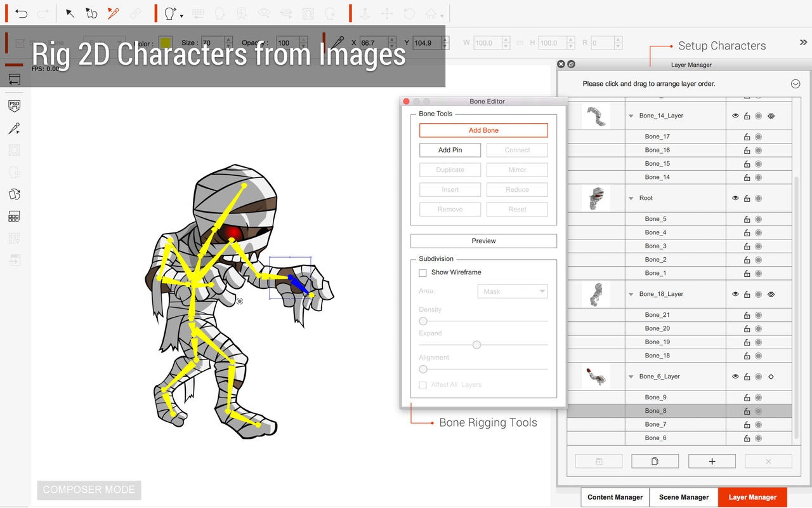The height and width of the screenshot is (508, 812).
Task: Open the PSD import tool in sidebar
Action: (x=14, y=106)
